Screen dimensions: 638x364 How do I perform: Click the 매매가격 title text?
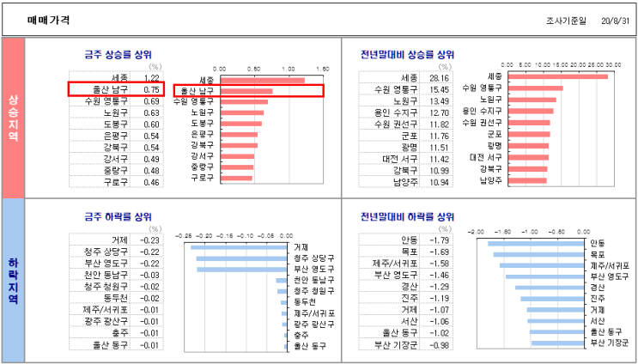point(48,21)
